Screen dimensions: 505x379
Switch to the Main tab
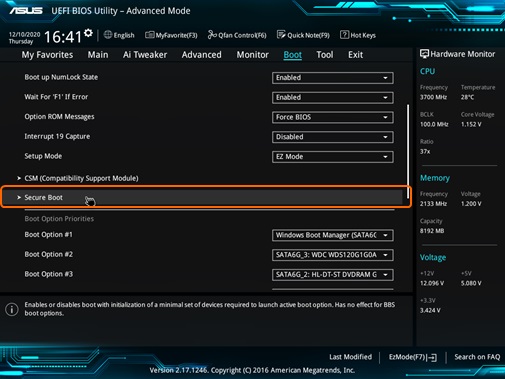coord(98,55)
